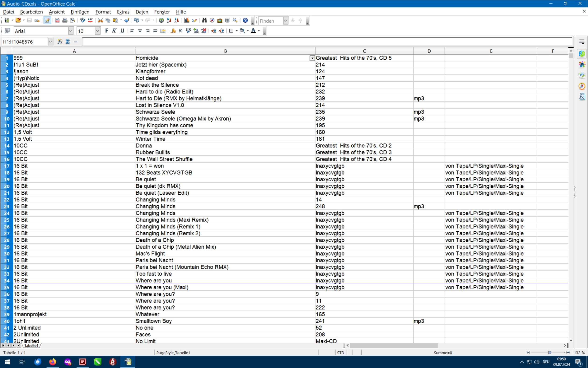This screenshot has width=588, height=368.
Task: Open the autofilter dropdown in B1
Action: (x=312, y=58)
